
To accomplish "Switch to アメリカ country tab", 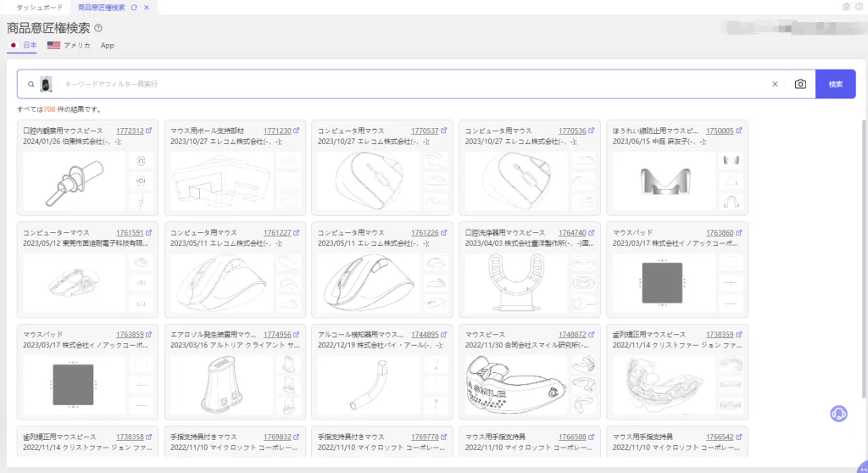I will pyautogui.click(x=69, y=46).
